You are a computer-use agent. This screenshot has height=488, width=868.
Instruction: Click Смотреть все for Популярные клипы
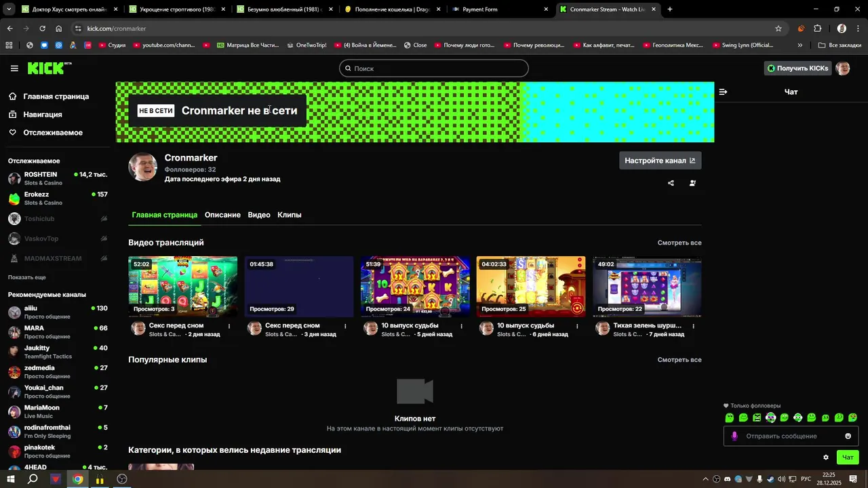click(679, 360)
